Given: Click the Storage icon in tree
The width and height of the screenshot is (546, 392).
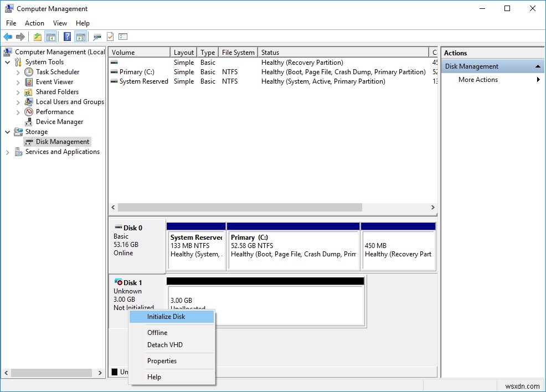Looking at the screenshot, I should tap(18, 132).
